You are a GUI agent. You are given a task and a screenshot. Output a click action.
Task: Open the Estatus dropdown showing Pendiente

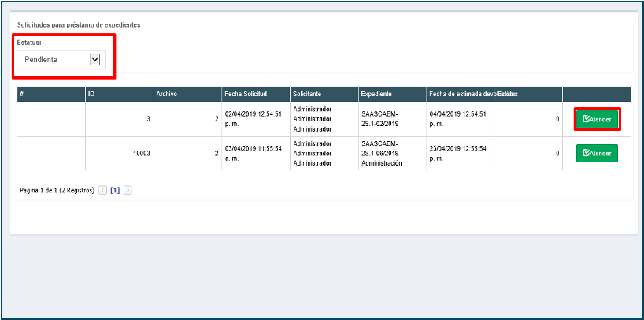click(63, 59)
